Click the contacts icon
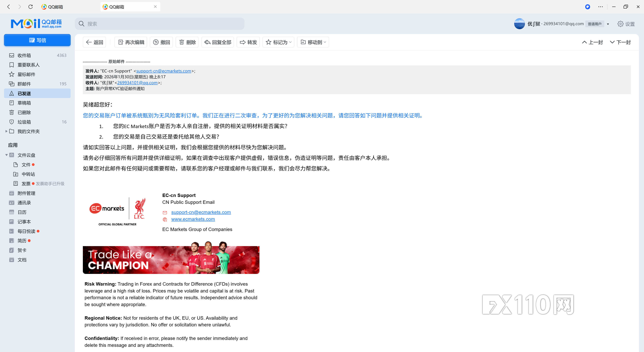The height and width of the screenshot is (352, 644). [12, 203]
